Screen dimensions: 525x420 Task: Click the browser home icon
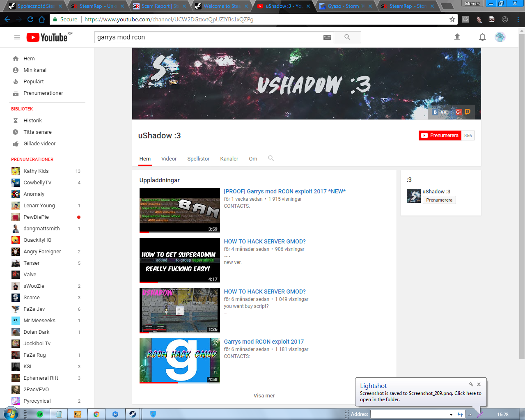[42, 19]
